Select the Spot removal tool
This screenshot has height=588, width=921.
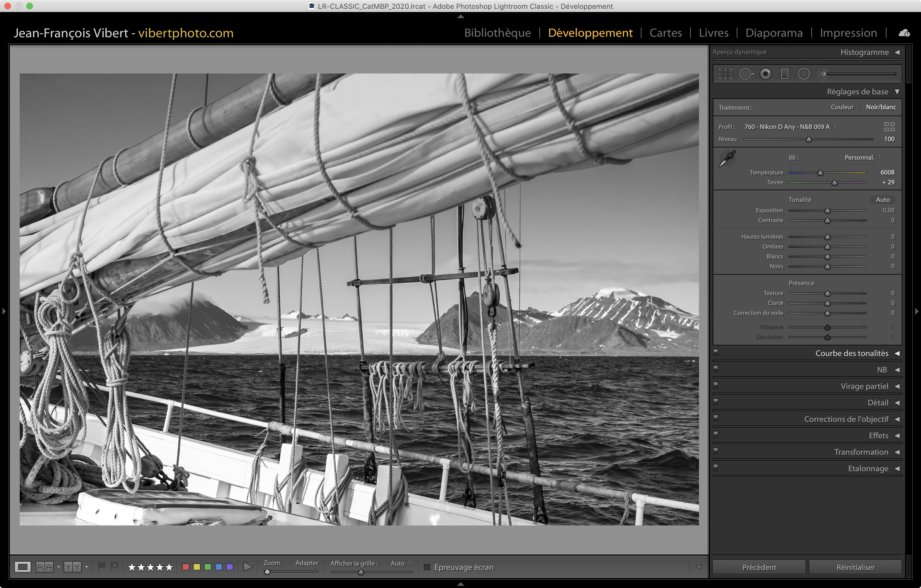pos(746,74)
